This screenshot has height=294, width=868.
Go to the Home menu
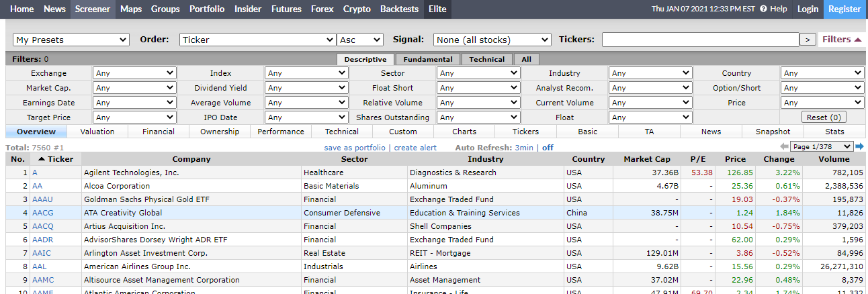point(21,9)
